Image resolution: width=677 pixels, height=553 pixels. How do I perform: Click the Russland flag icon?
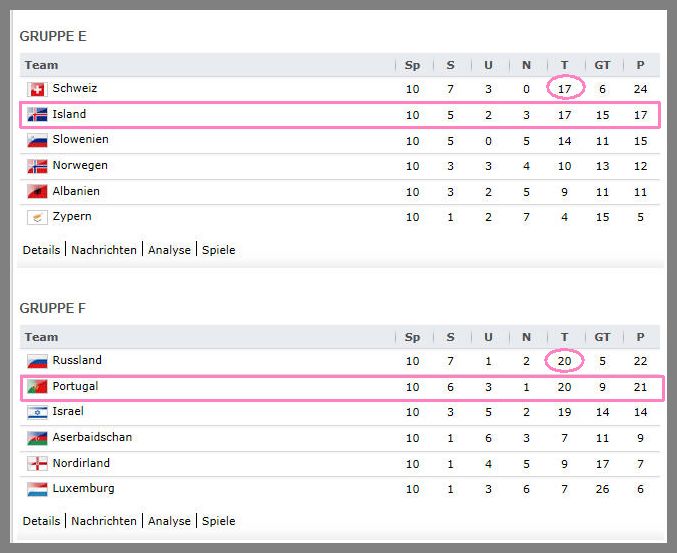click(37, 361)
